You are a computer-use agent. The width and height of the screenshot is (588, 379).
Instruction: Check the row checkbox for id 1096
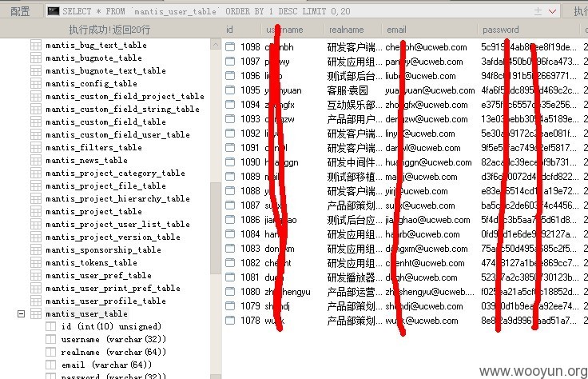coord(230,75)
